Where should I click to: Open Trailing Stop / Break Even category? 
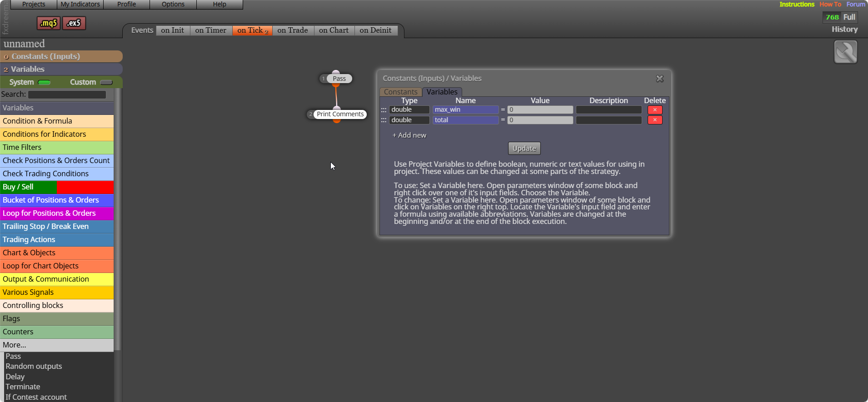click(x=57, y=227)
